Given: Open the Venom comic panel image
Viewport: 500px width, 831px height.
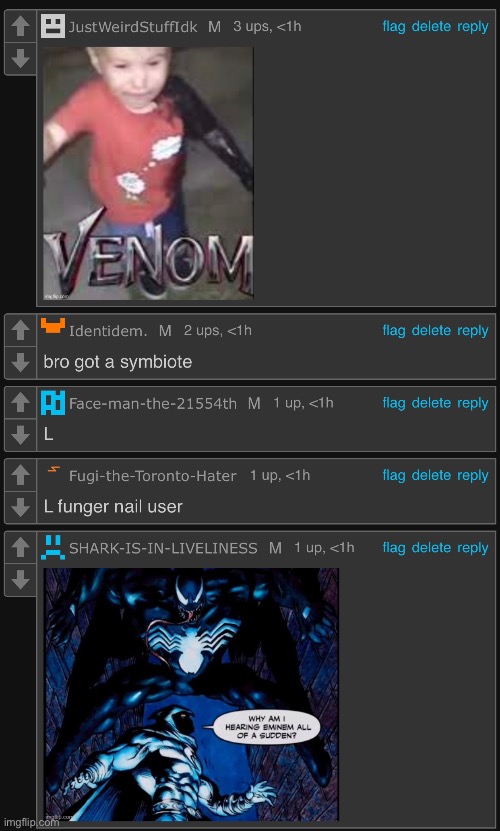Looking at the screenshot, I should [x=191, y=694].
